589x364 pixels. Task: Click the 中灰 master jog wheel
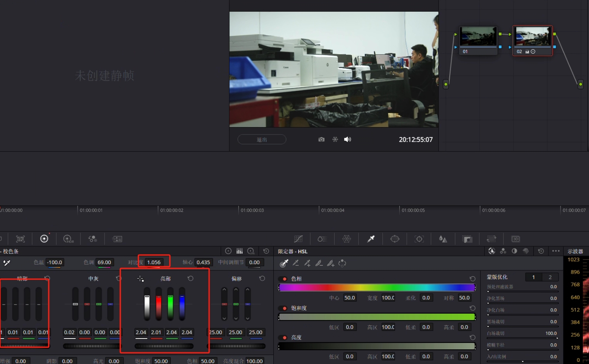(x=93, y=346)
